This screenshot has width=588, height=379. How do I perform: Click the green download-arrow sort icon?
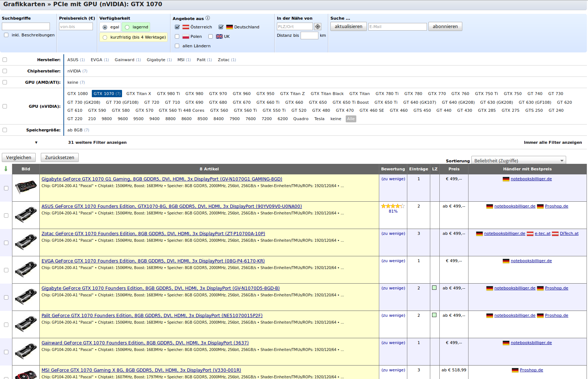point(6,169)
